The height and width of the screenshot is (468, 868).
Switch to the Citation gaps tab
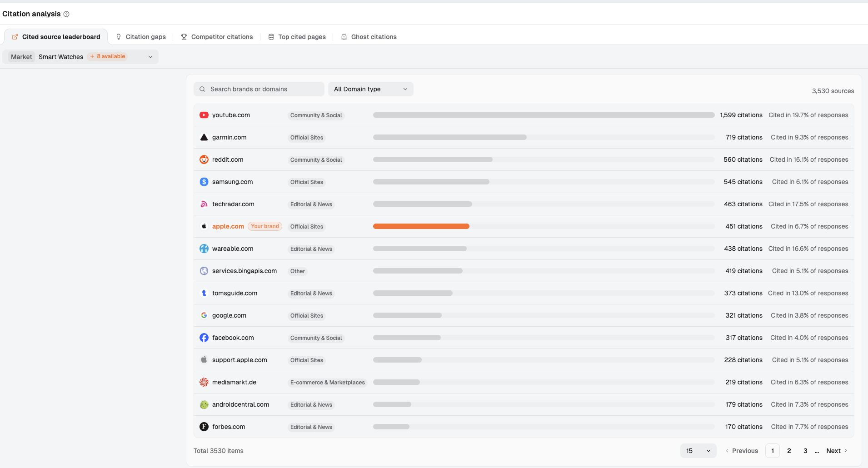[x=141, y=37]
